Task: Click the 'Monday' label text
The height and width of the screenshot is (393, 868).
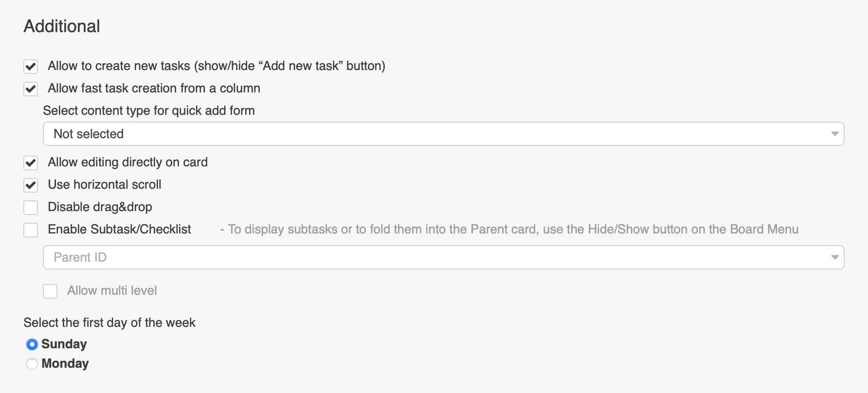Action: point(65,364)
